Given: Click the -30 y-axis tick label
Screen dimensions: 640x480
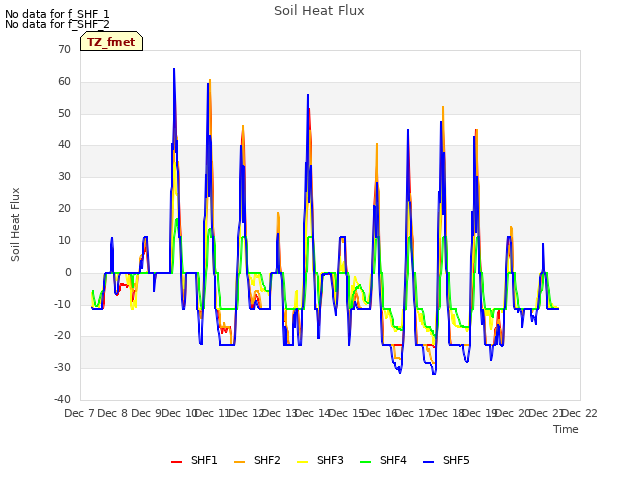Looking at the screenshot, I should [x=63, y=367].
